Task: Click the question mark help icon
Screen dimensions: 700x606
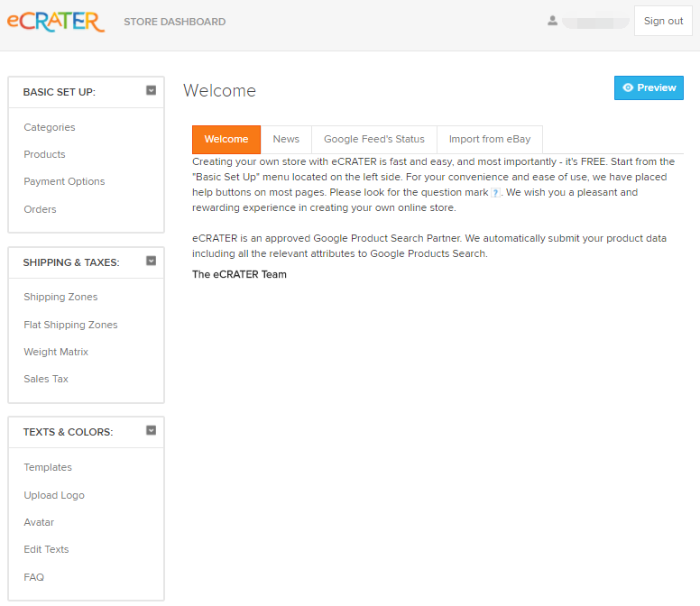Action: 495,193
